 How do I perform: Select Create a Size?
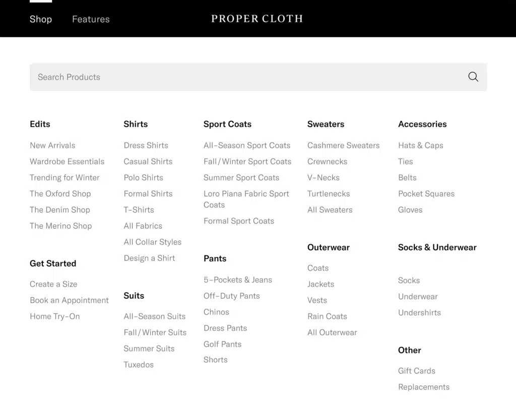pyautogui.click(x=53, y=285)
